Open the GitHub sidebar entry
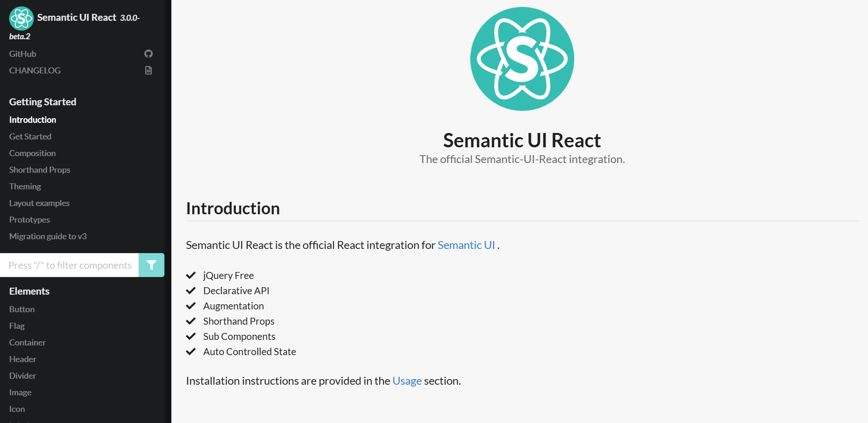The width and height of the screenshot is (868, 423). pos(23,54)
